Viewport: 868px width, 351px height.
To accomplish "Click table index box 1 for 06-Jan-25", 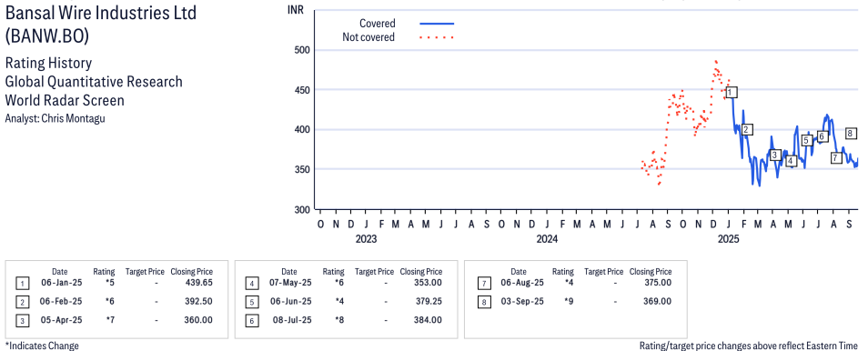I will click(22, 284).
